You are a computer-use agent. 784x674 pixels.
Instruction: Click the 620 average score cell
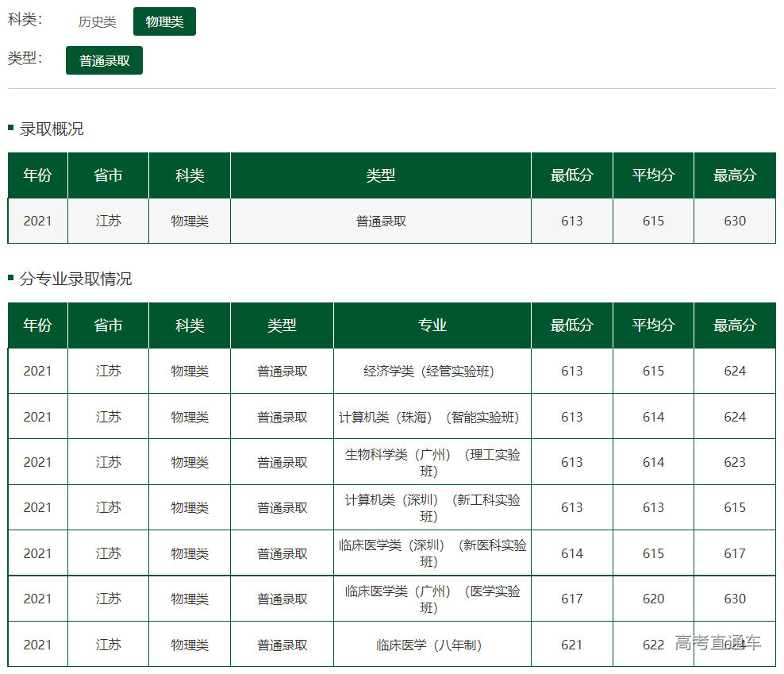pyautogui.click(x=653, y=599)
